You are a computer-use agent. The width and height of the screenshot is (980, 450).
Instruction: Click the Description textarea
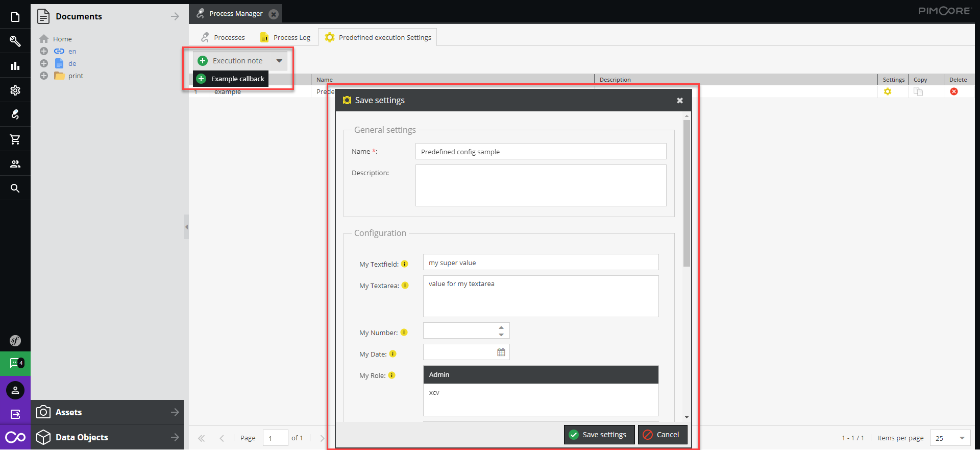(541, 185)
